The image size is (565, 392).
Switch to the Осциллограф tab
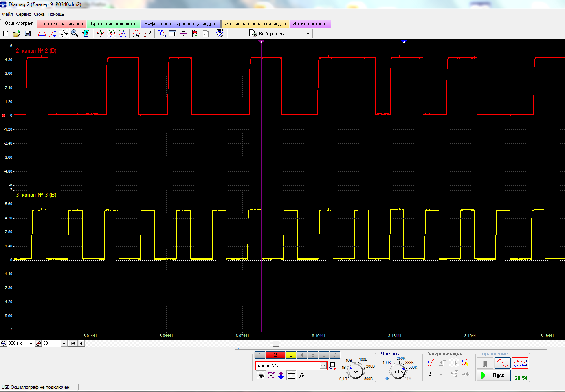coord(19,24)
